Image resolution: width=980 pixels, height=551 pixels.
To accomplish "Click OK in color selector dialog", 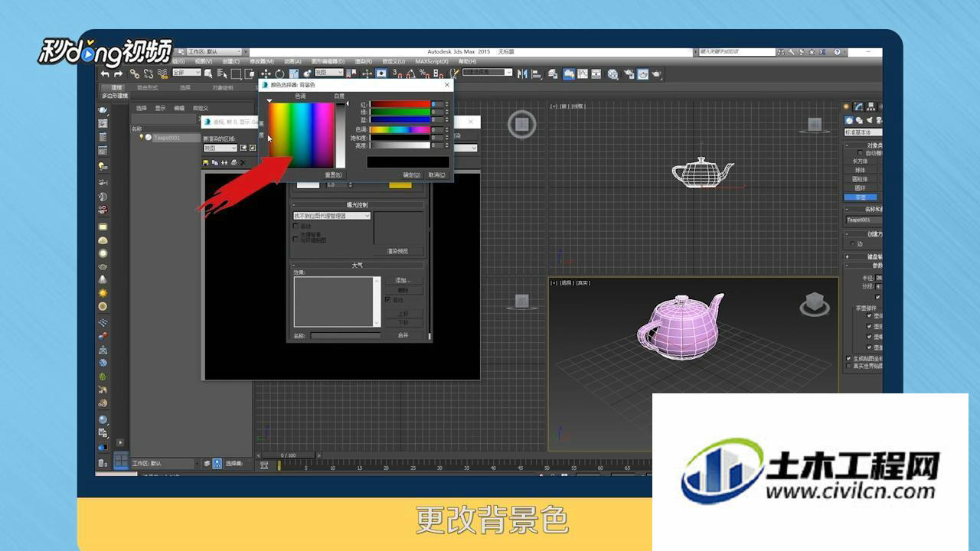I will point(413,174).
